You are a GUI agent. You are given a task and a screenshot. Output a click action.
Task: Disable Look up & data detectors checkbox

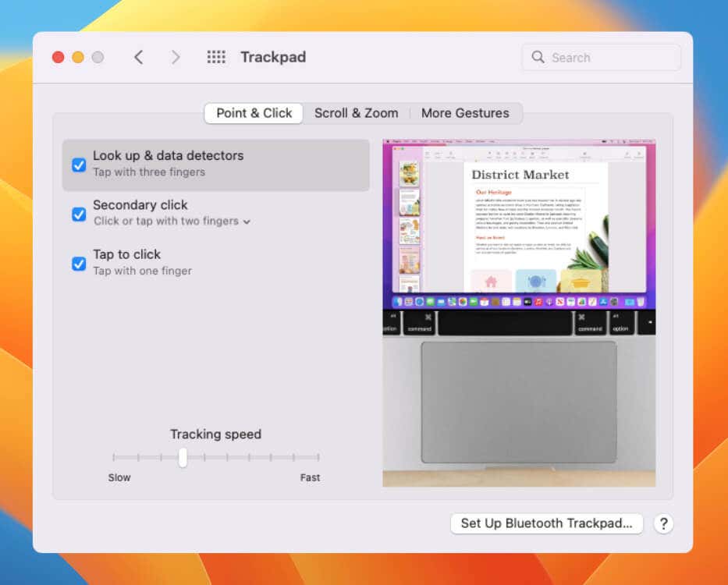(x=79, y=165)
